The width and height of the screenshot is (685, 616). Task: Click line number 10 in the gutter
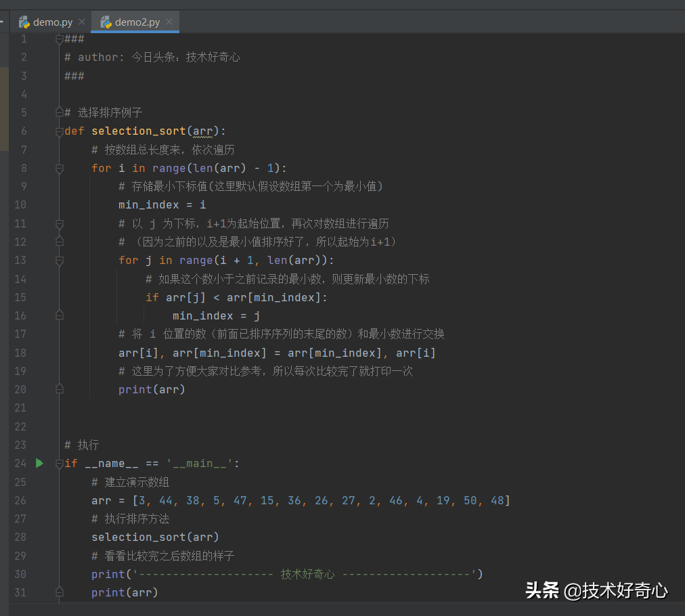(x=20, y=205)
